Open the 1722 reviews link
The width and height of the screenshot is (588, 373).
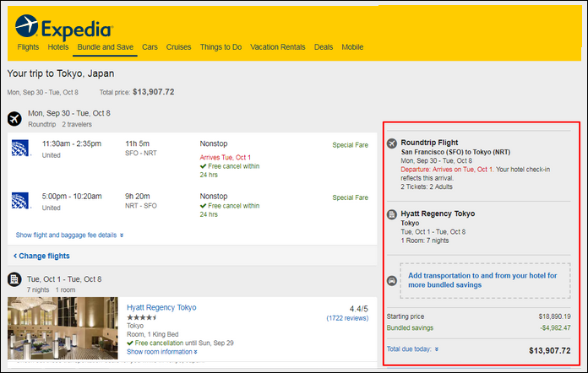pos(347,318)
